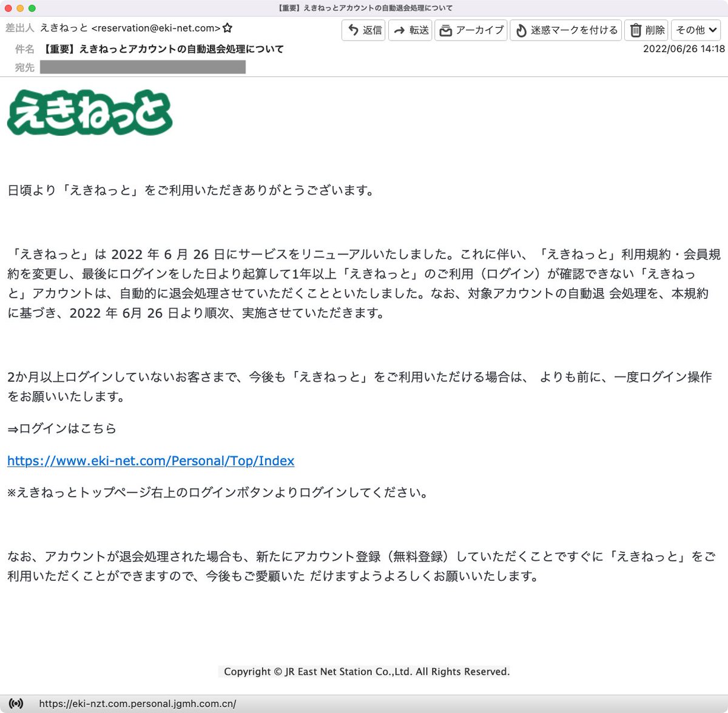Click the redacted 宛先 recipient field
This screenshot has width=728, height=713.
click(x=143, y=67)
